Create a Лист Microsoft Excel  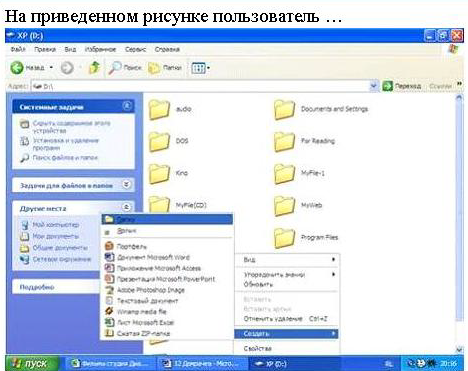[x=167, y=322]
